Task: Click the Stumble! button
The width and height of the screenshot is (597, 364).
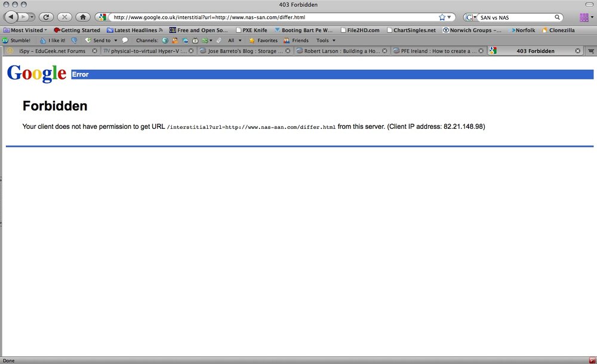Action: click(x=16, y=41)
